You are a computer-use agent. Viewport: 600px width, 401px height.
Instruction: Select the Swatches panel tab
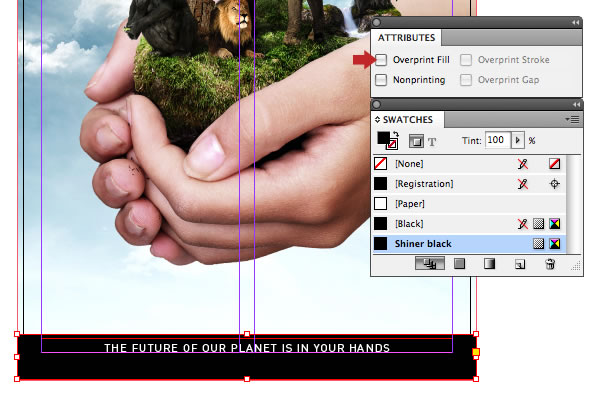[x=408, y=120]
